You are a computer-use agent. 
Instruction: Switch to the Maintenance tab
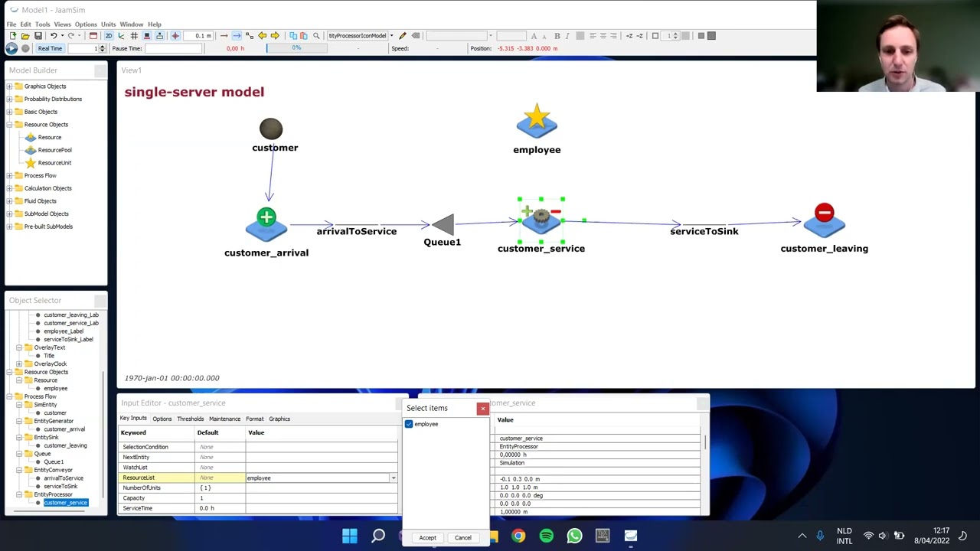[x=224, y=419]
